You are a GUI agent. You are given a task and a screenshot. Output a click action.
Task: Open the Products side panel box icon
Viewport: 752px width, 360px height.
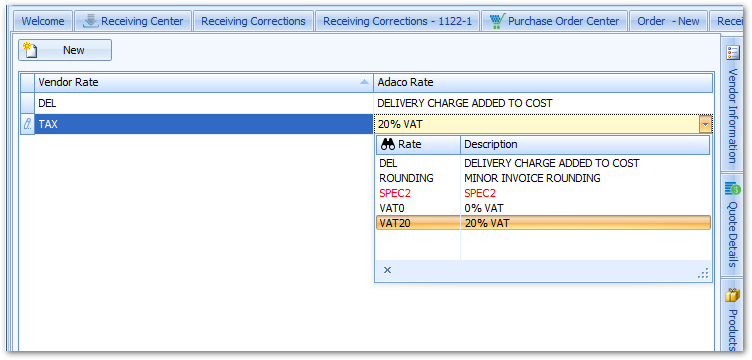[x=732, y=295]
